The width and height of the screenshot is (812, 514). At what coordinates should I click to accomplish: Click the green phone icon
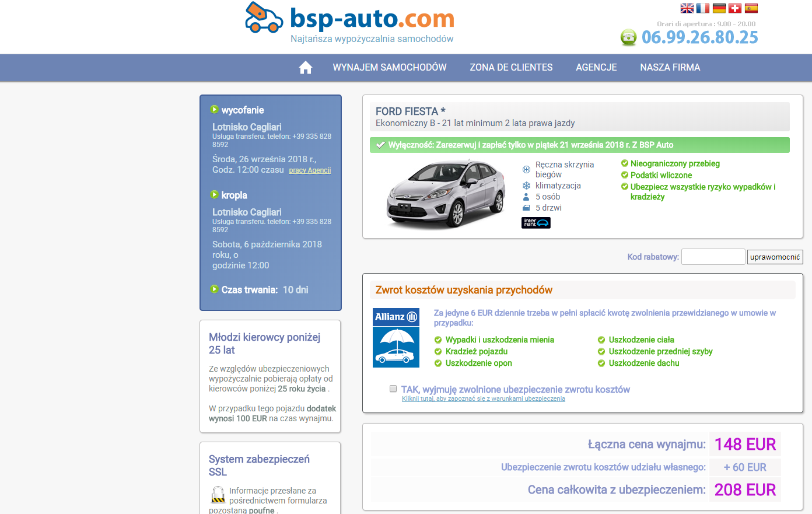pos(629,37)
